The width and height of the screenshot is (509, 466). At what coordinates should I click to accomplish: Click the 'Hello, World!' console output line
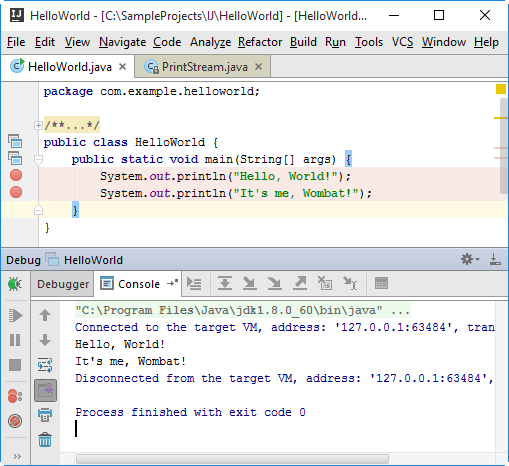tap(120, 344)
